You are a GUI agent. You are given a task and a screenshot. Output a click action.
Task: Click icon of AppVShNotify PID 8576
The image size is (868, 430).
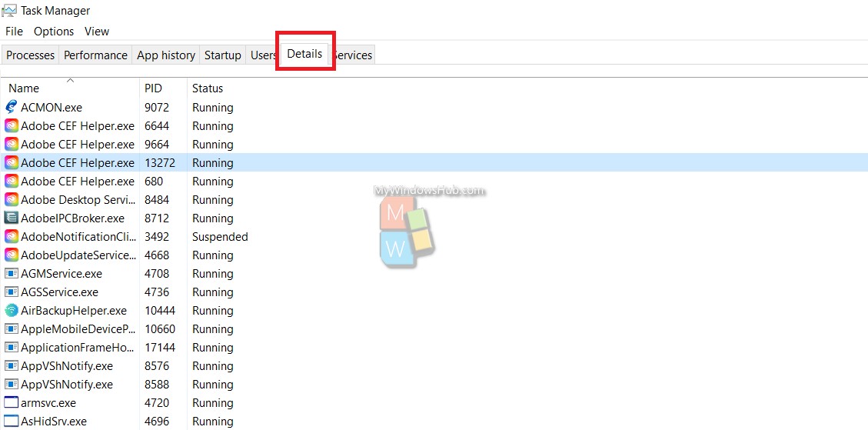pyautogui.click(x=11, y=366)
